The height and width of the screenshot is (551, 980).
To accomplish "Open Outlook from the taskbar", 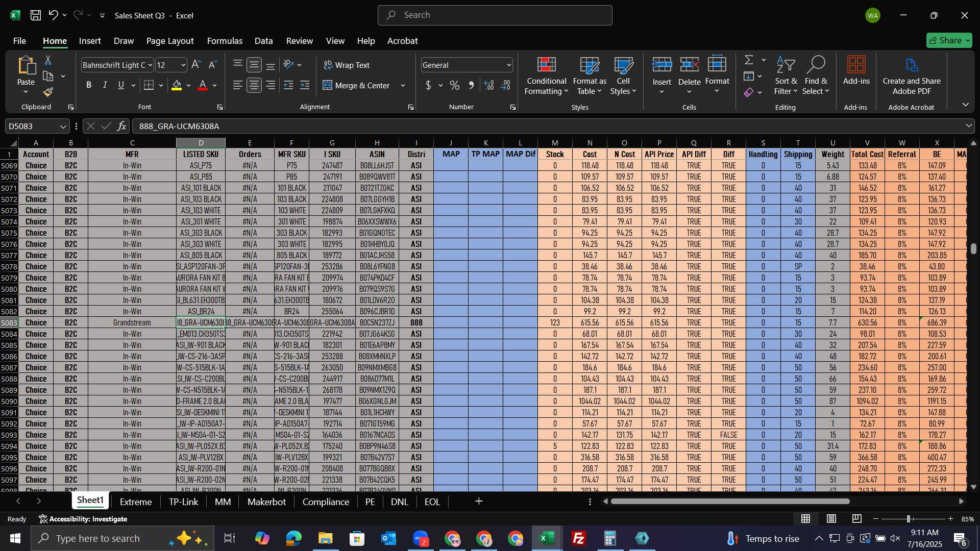I will click(389, 539).
